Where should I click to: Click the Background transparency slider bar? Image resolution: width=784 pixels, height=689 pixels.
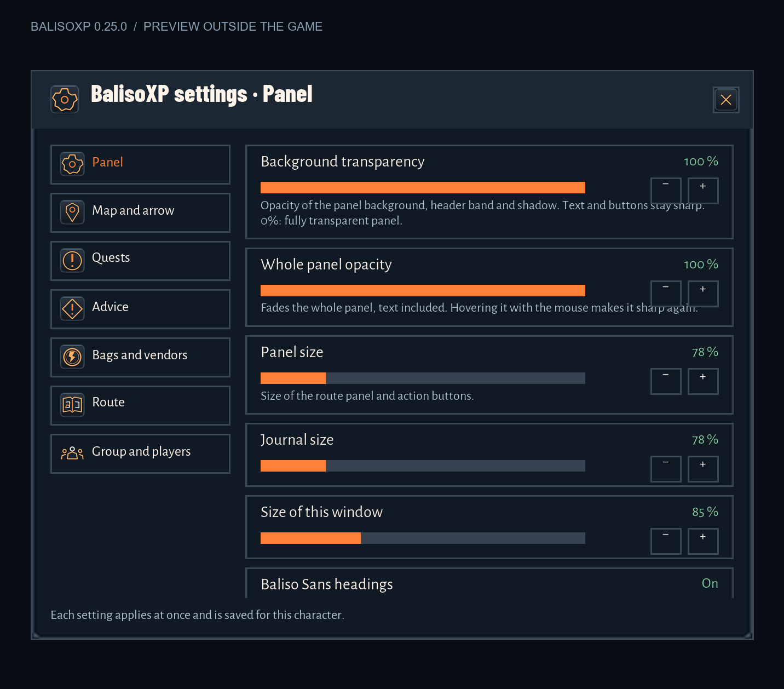pos(423,187)
